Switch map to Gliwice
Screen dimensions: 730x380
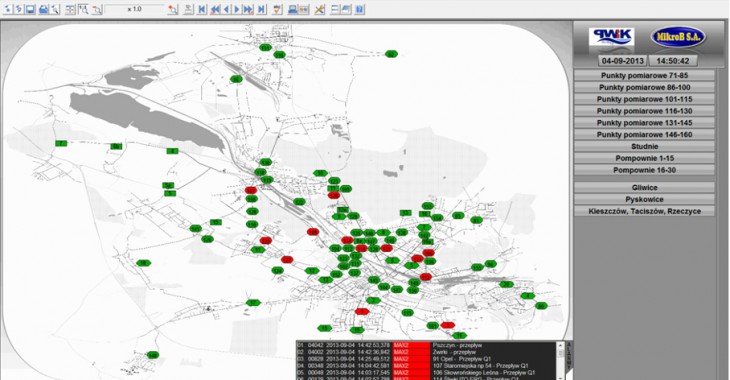tap(644, 188)
